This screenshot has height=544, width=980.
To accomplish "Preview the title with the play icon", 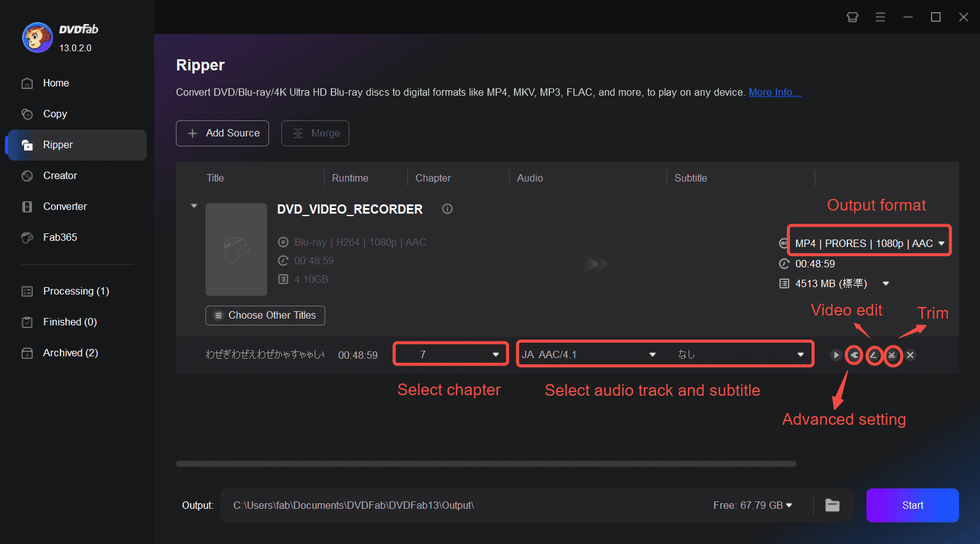I will click(x=836, y=355).
